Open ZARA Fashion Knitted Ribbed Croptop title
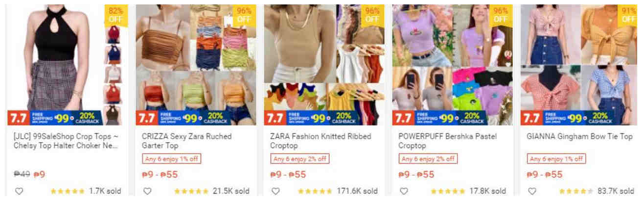Viewport: 644px width, 202px height. (x=321, y=141)
